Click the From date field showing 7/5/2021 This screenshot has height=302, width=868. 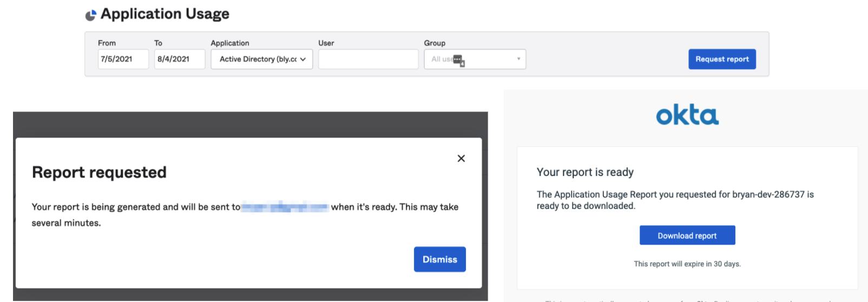123,60
